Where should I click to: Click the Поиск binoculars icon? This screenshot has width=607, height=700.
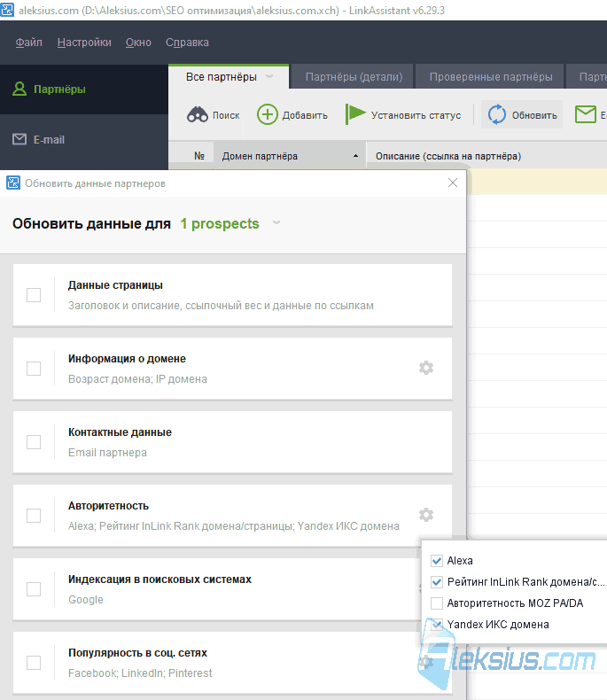(197, 115)
